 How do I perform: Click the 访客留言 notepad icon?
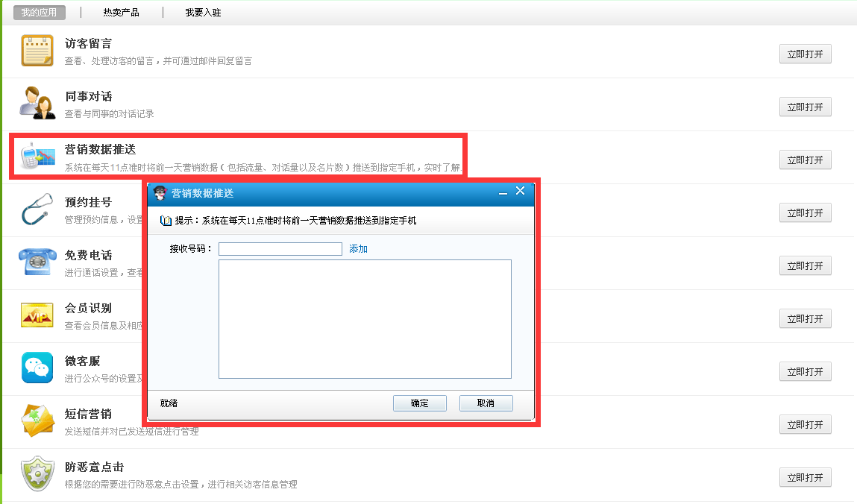(37, 51)
